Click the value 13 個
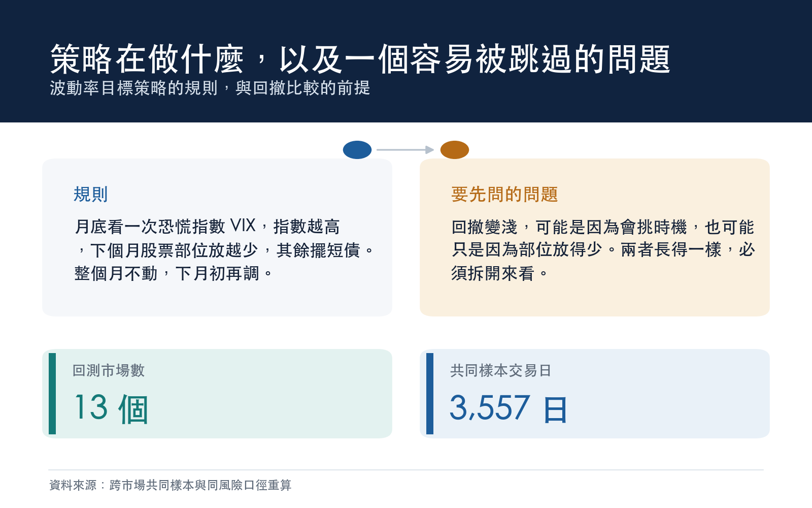This screenshot has width=812, height=508. 111,408
